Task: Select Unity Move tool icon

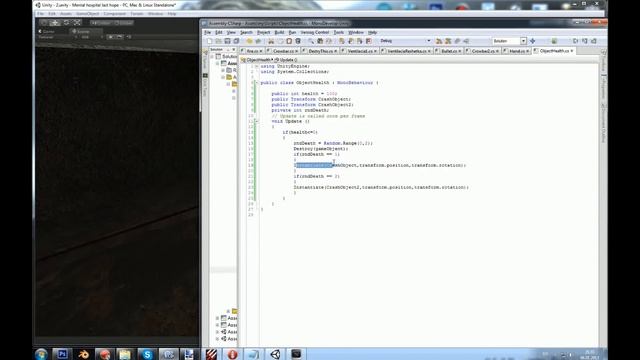Action: pyautogui.click(x=55, y=23)
